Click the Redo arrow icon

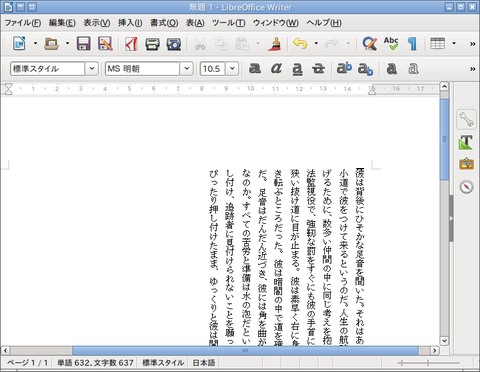click(332, 43)
